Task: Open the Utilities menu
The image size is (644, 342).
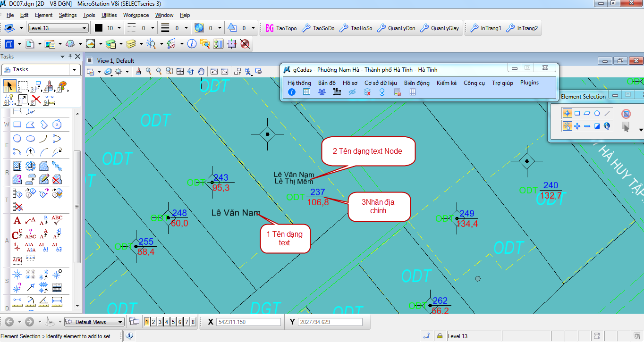Action: [109, 15]
